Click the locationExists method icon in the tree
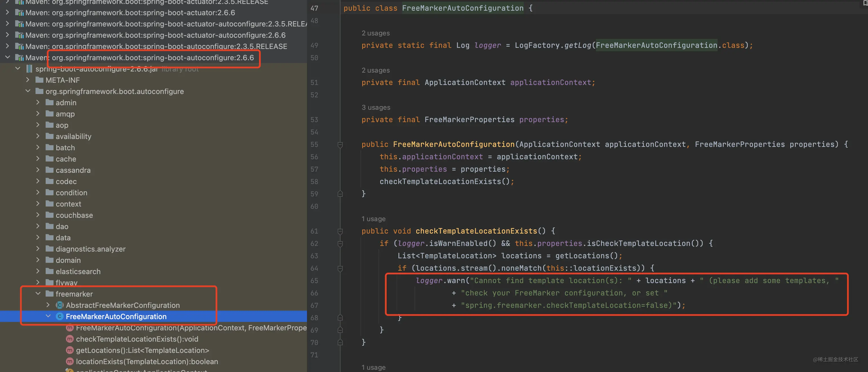Image resolution: width=868 pixels, height=372 pixels. pyautogui.click(x=70, y=362)
